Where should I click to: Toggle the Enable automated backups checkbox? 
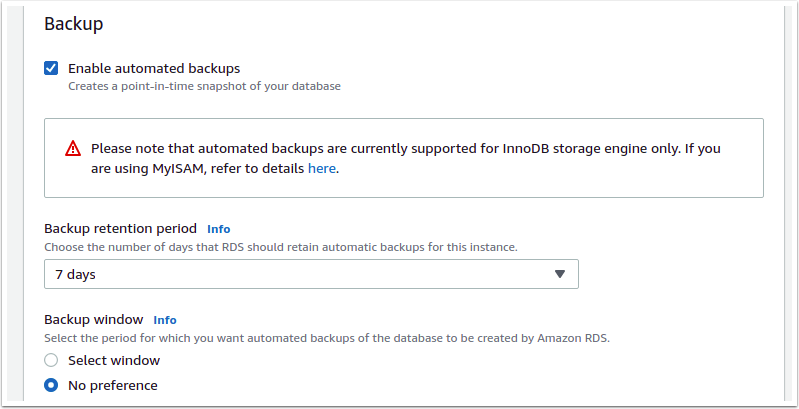[51, 69]
